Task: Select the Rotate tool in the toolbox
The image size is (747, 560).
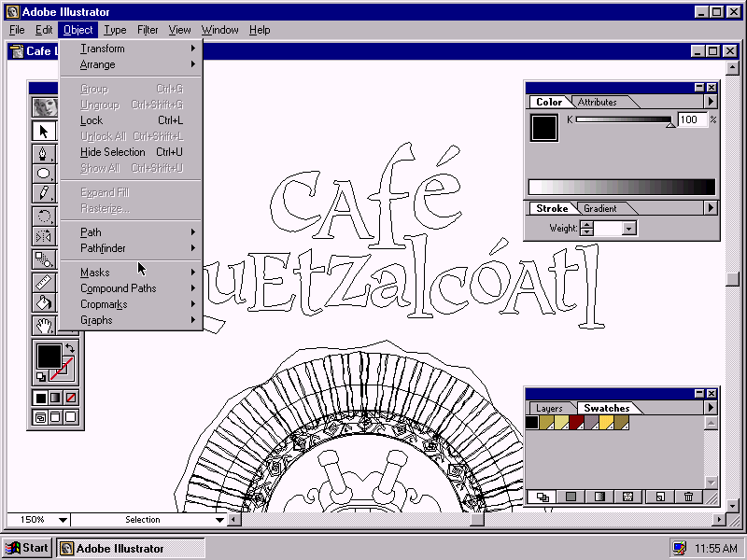Action: click(x=44, y=217)
